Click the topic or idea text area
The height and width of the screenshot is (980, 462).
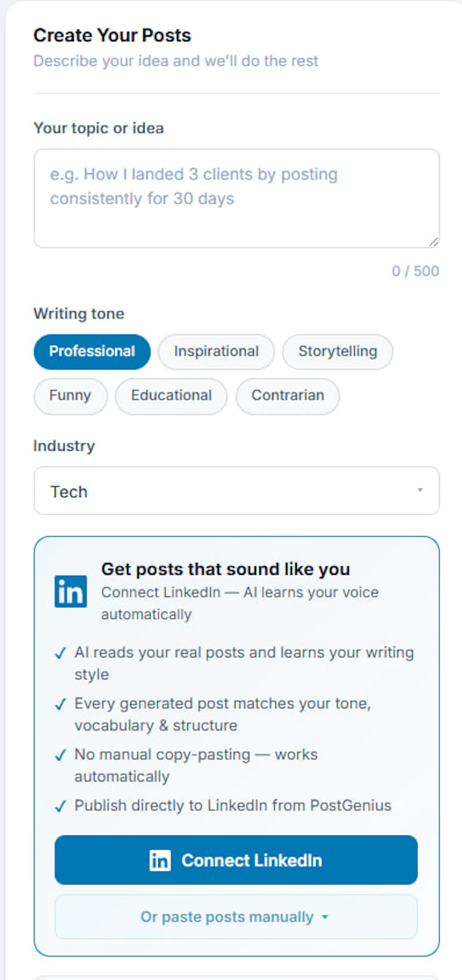[x=236, y=198]
